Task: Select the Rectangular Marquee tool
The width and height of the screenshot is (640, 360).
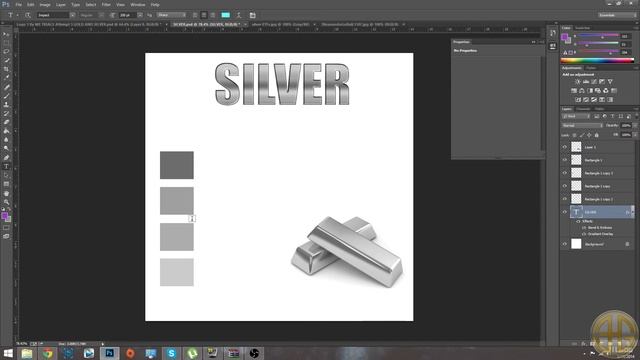Action: point(6,43)
